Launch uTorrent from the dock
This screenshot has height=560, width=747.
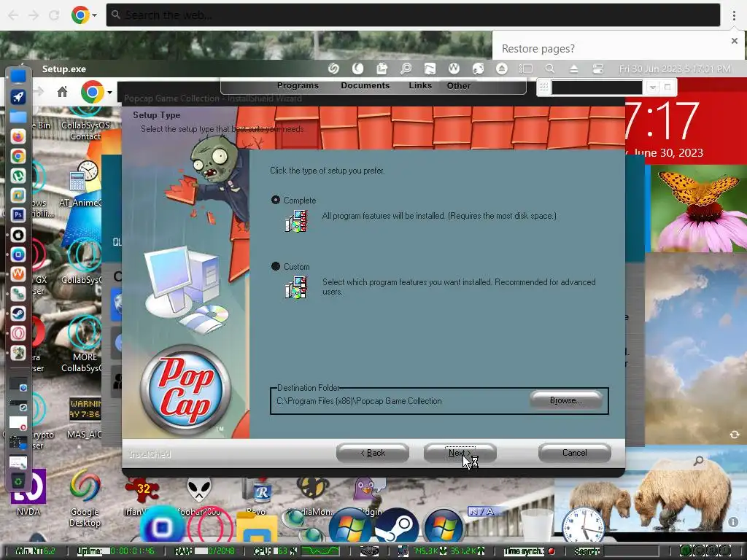tap(18, 176)
